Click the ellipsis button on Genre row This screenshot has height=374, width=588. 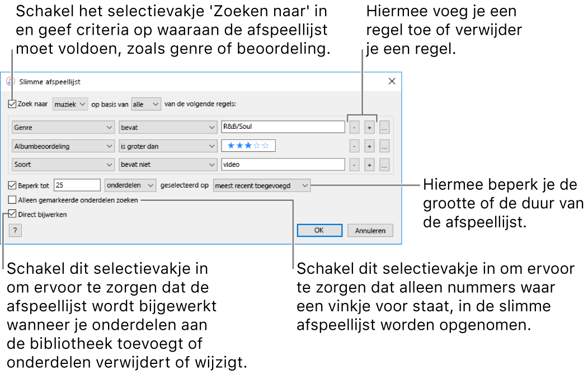(x=384, y=128)
